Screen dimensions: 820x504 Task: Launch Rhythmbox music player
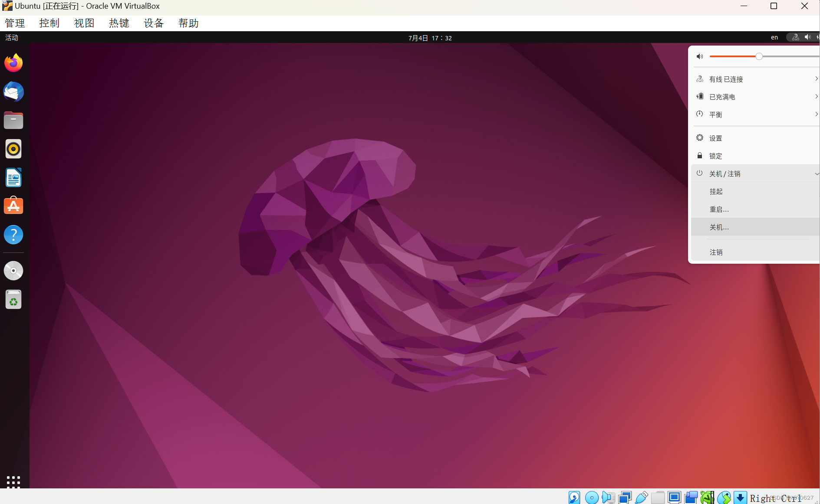[13, 149]
